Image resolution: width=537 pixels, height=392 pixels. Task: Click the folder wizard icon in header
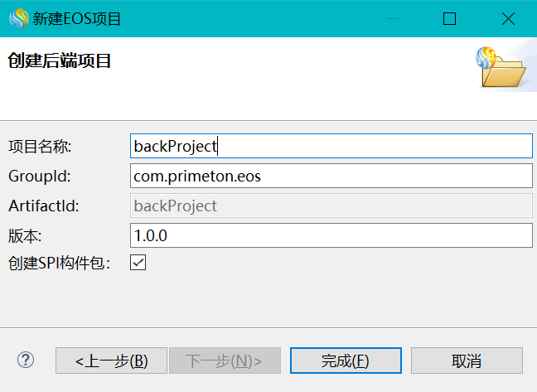coord(500,68)
